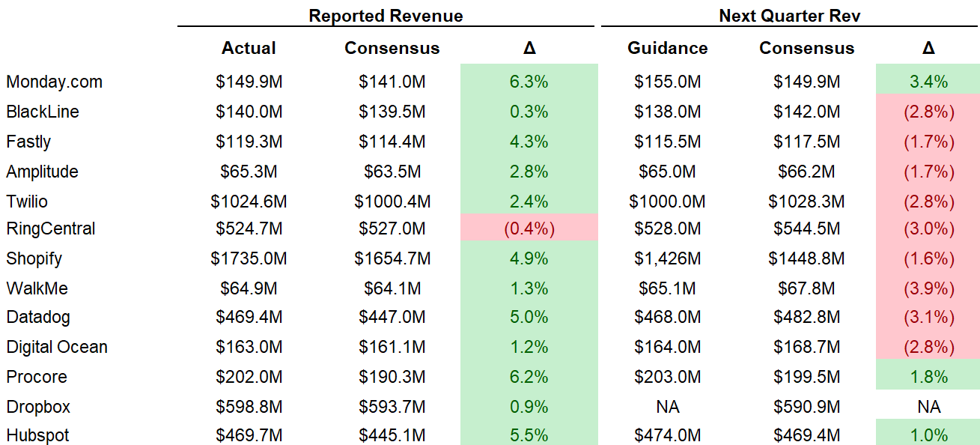Click Fastly's $115.5M guidance cell
This screenshot has height=445, width=980.
667,142
